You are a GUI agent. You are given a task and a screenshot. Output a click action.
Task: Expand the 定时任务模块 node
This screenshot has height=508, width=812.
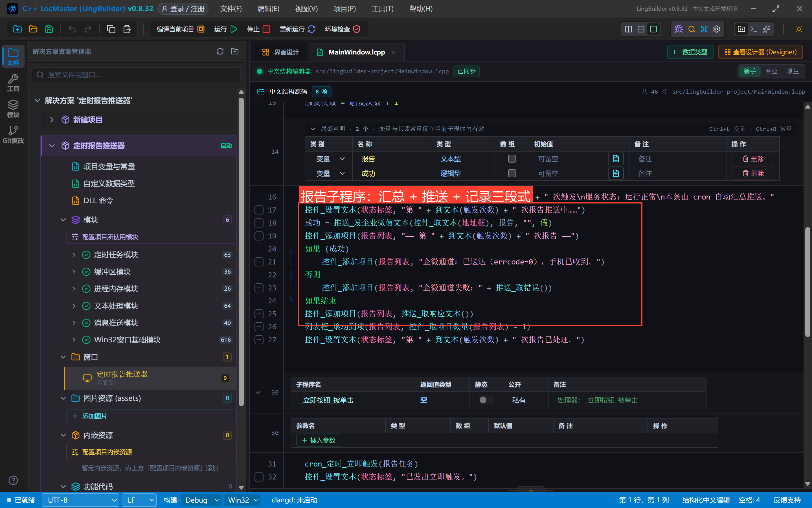click(74, 255)
